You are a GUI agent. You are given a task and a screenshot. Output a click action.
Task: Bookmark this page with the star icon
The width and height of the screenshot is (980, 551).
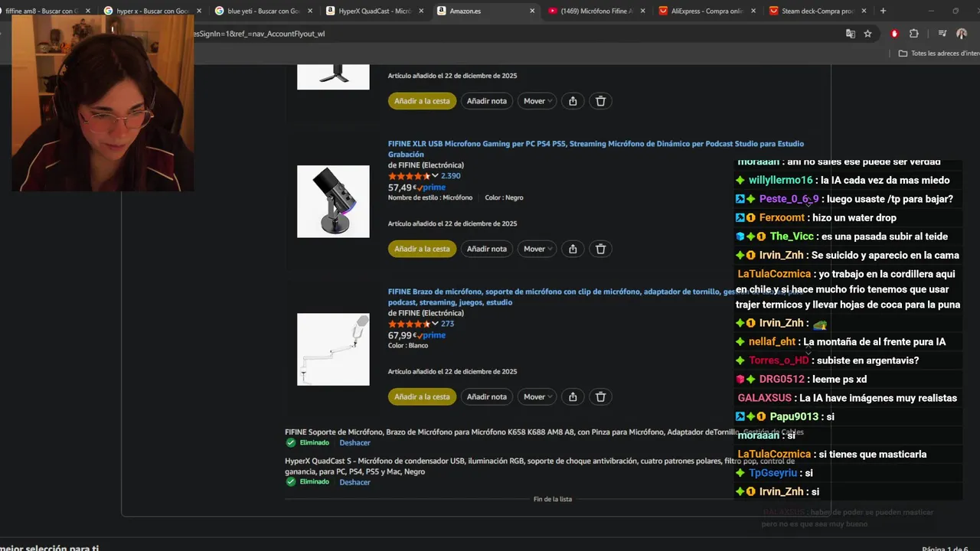pyautogui.click(x=867, y=34)
